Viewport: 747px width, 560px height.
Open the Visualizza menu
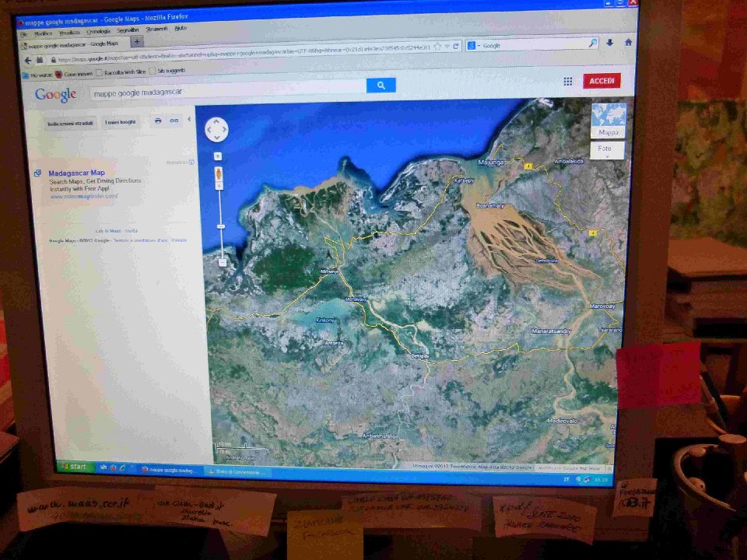coord(69,33)
